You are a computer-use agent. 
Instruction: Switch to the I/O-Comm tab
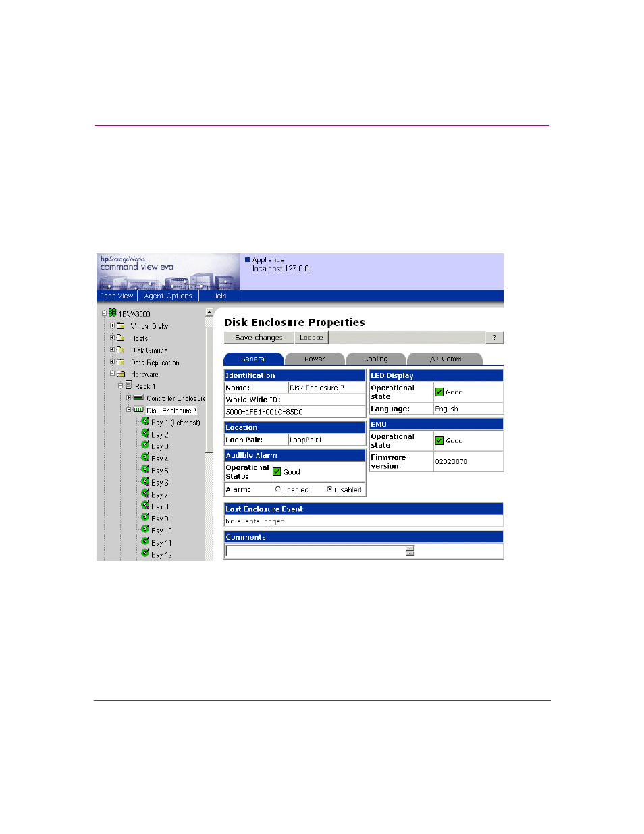click(445, 359)
